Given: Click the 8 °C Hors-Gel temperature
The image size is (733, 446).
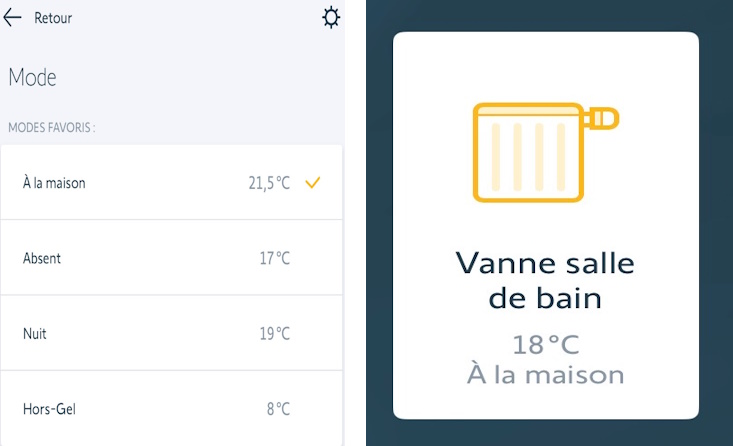Looking at the screenshot, I should pos(278,408).
